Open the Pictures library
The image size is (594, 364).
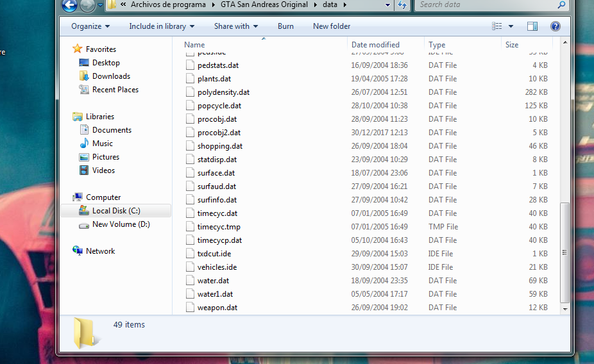tap(106, 157)
